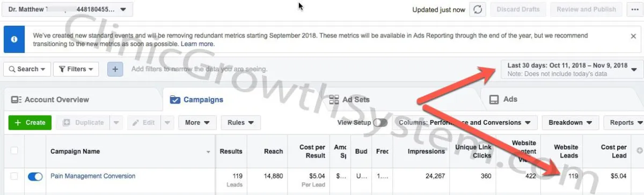
Task: Click the Ad Sets grid icon
Action: (x=334, y=100)
